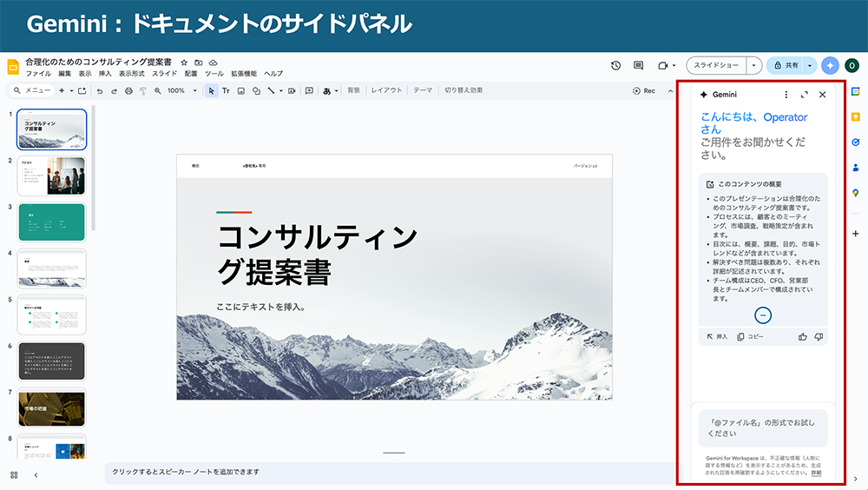The width and height of the screenshot is (868, 490).
Task: Select the text box tool
Action: [226, 90]
